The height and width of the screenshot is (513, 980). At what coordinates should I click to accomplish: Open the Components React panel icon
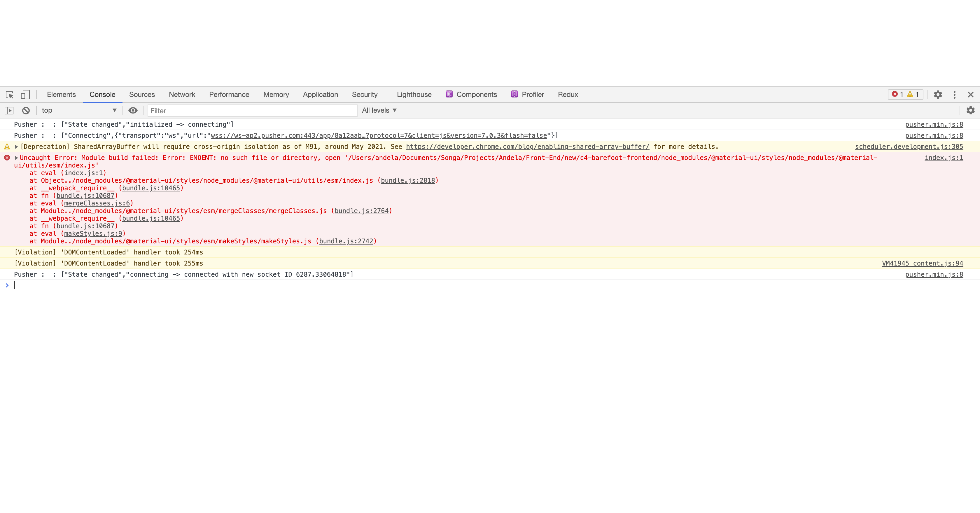click(449, 94)
